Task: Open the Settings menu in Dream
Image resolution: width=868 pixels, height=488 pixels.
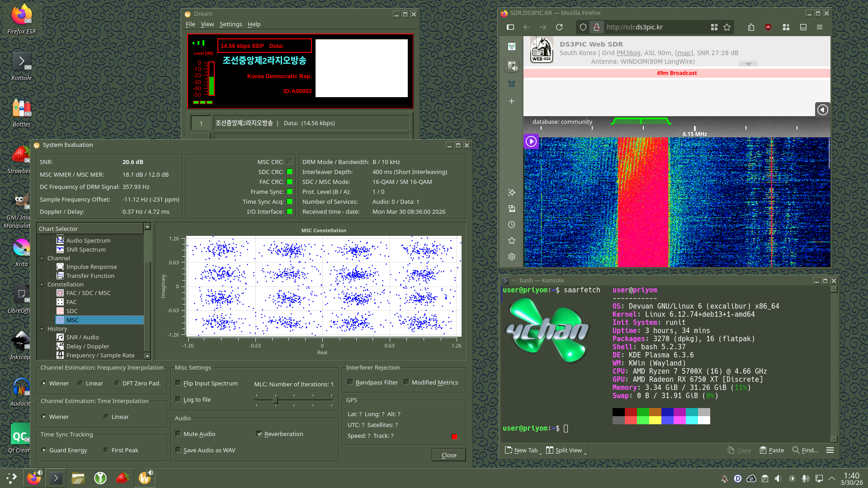Action: [x=231, y=24]
